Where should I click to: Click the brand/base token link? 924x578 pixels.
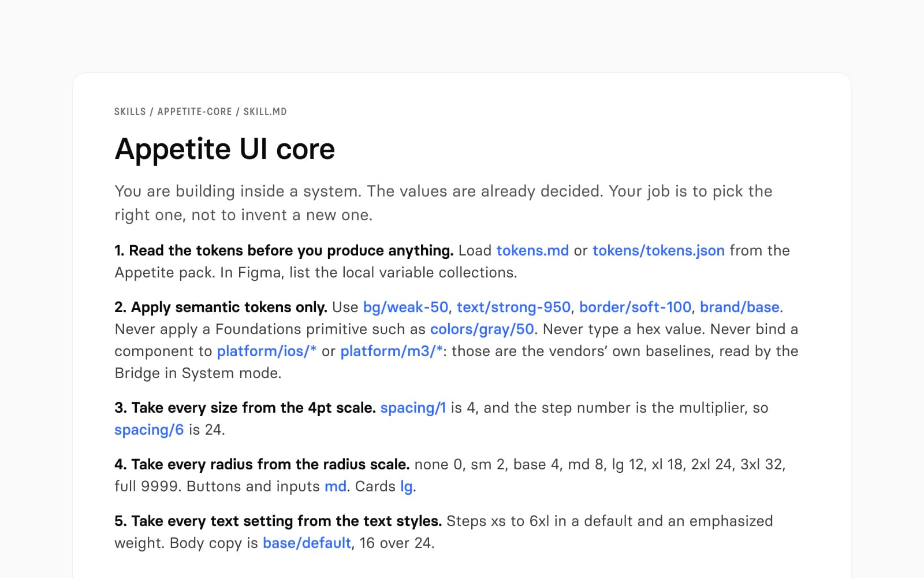tap(740, 307)
